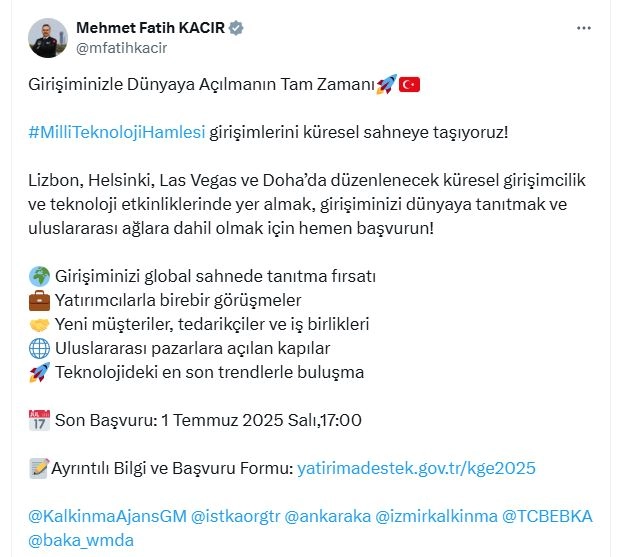The image size is (622, 557).
Task: Select the @ankaraka mention
Action: (327, 516)
